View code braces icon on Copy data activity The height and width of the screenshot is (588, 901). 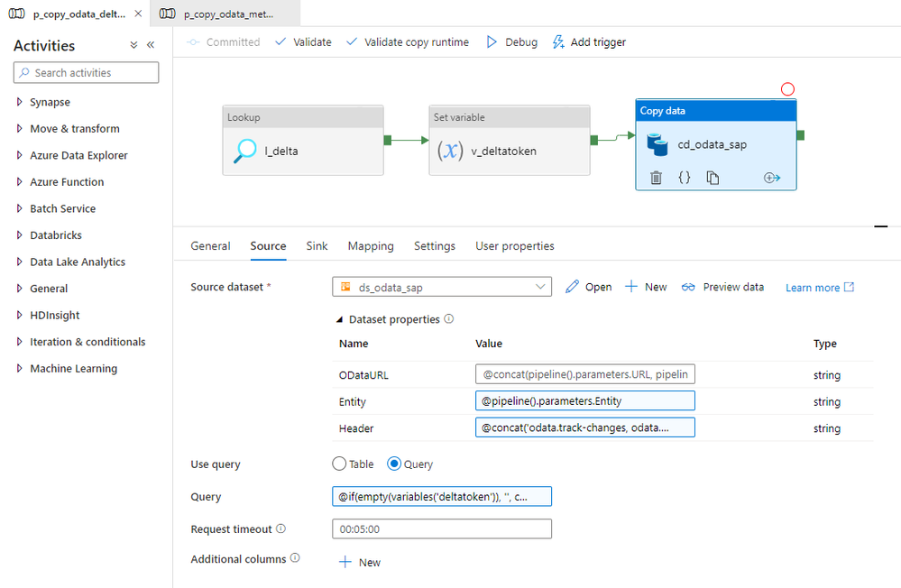[x=684, y=178]
